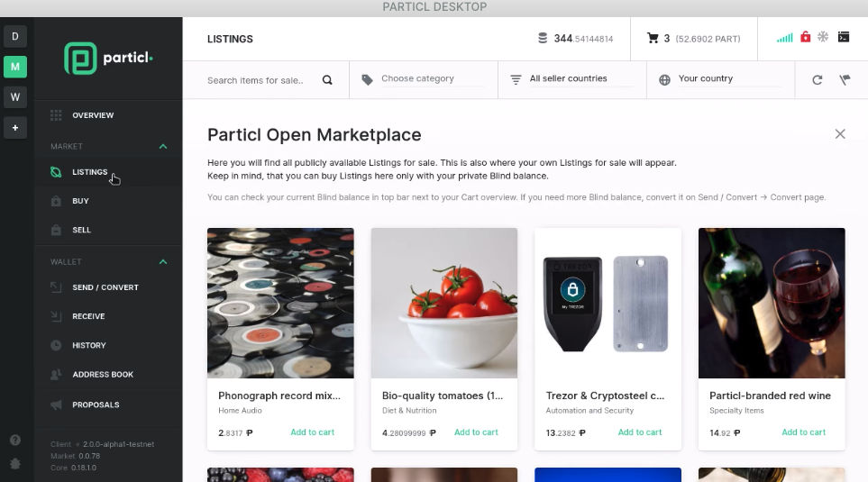Open the Choose category dropdown

(x=424, y=79)
